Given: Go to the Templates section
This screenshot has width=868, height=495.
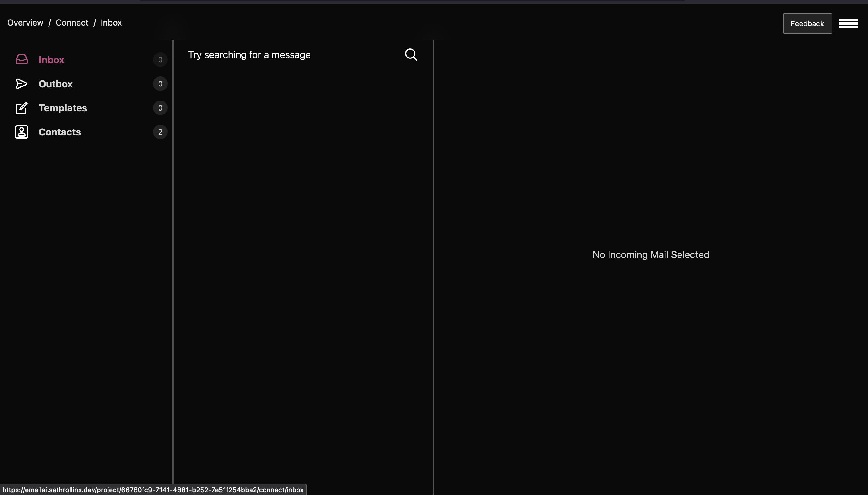Looking at the screenshot, I should click(63, 108).
